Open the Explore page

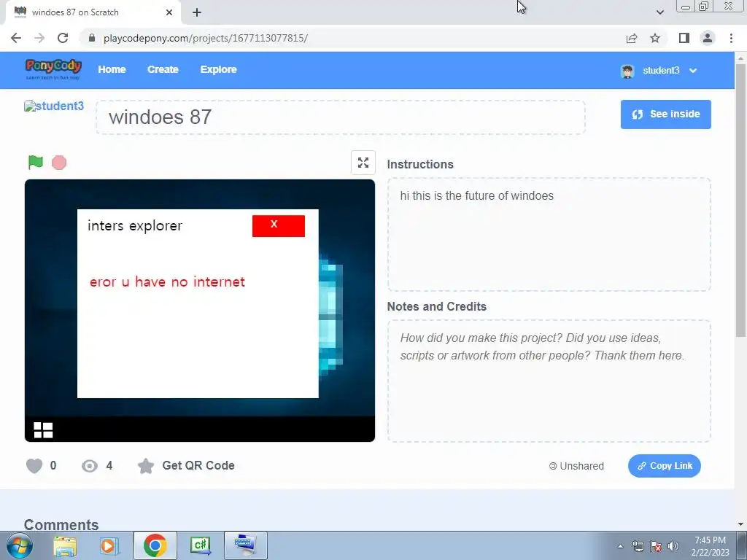(x=219, y=69)
